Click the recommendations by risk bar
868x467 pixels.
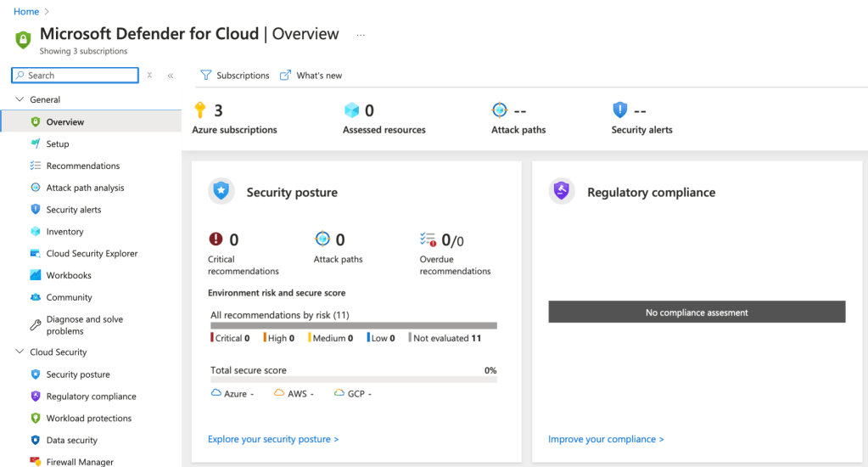[x=353, y=325]
